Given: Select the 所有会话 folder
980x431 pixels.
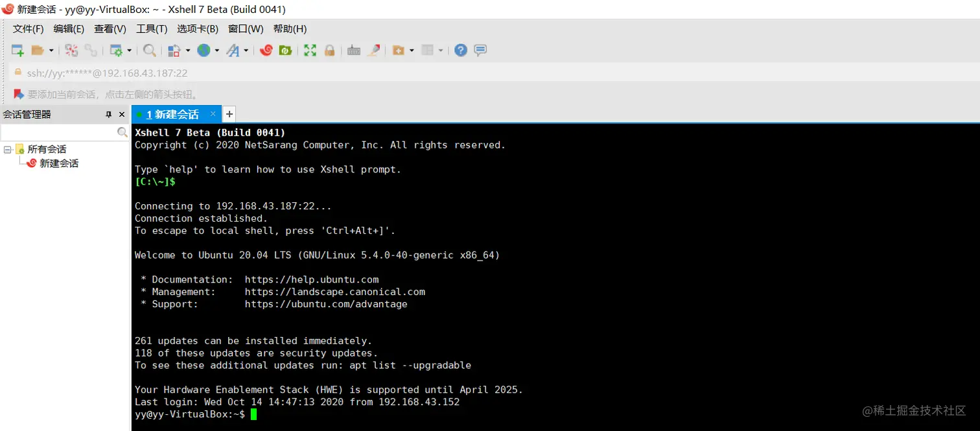Looking at the screenshot, I should click(x=47, y=149).
